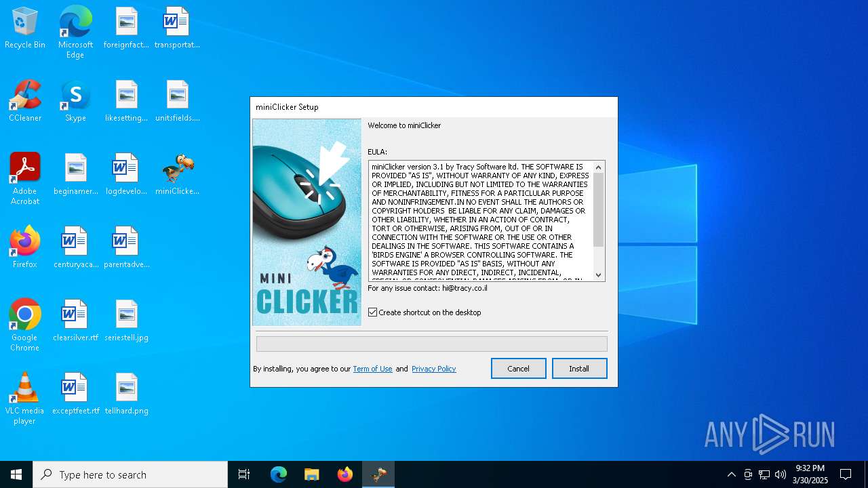868x488 pixels.
Task: Select the foreignfact image file icon
Action: pos(126,28)
